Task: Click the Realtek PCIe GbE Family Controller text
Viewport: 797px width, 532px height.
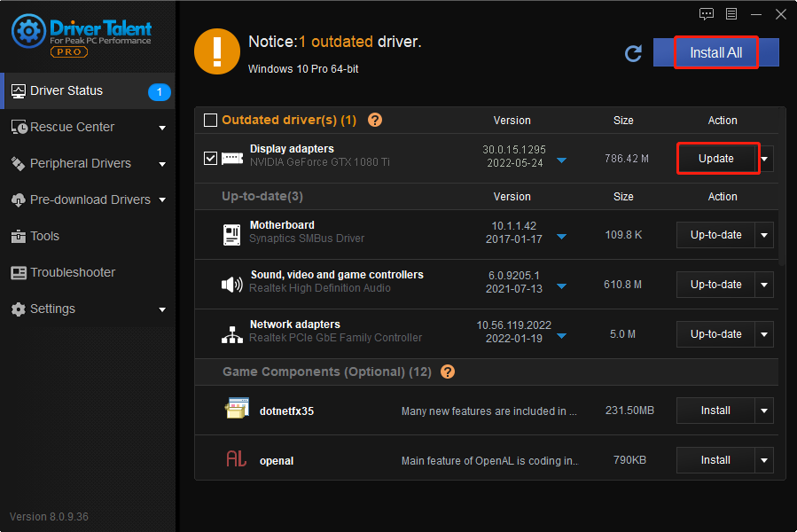Action: coord(335,338)
